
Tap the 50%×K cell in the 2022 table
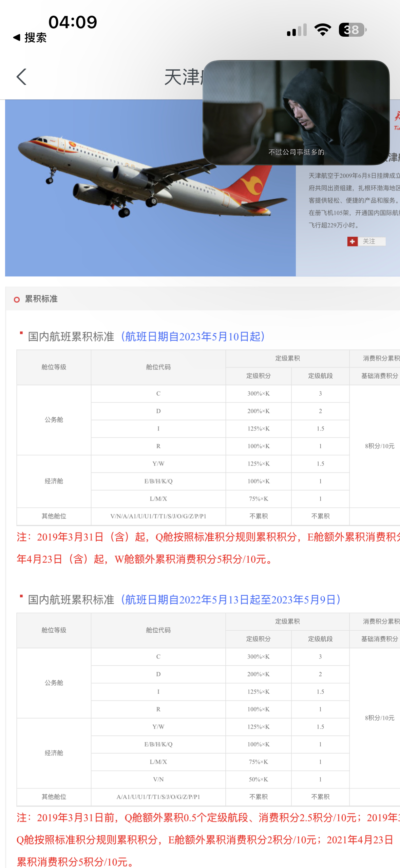click(259, 779)
